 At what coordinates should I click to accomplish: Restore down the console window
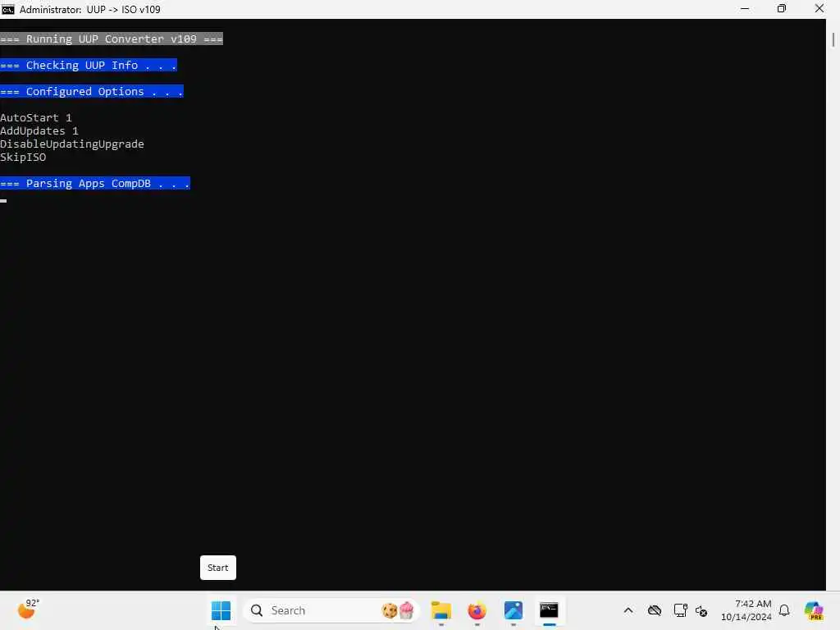782,8
